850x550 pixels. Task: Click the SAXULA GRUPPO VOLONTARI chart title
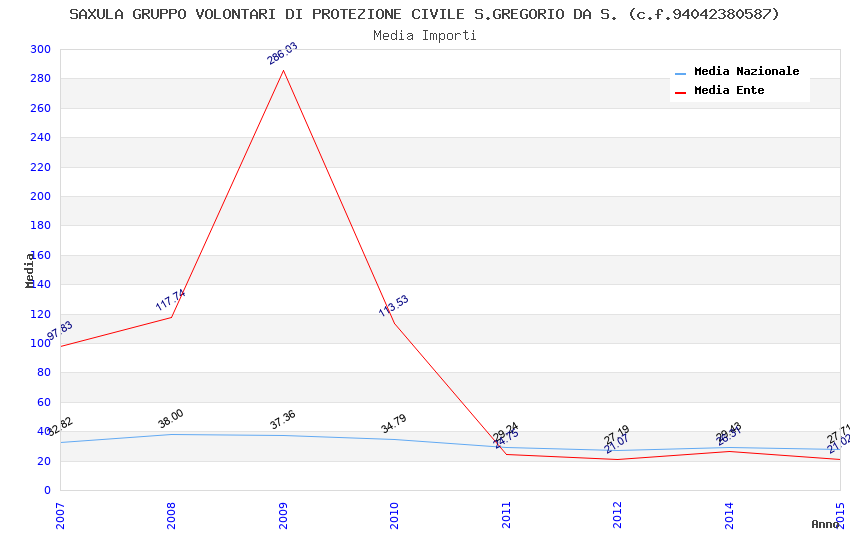(x=424, y=14)
